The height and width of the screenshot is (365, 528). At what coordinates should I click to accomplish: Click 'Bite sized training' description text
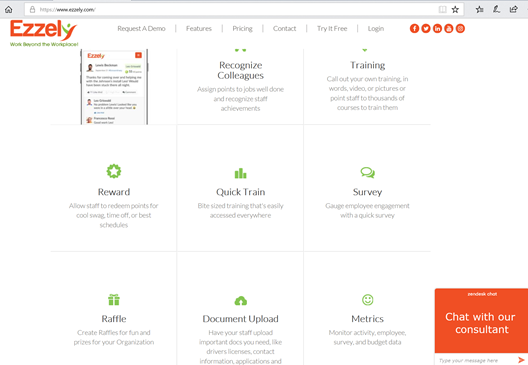[x=240, y=210]
